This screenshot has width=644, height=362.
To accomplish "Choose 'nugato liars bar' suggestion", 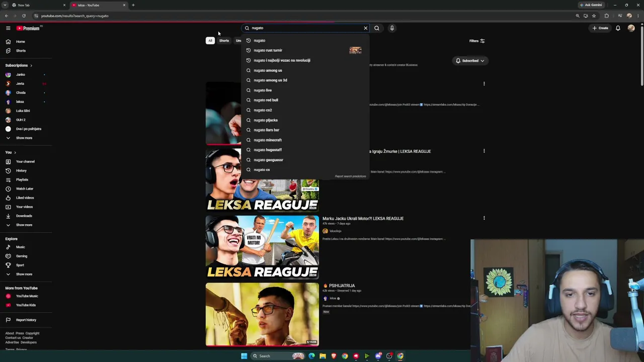I will pyautogui.click(x=305, y=130).
